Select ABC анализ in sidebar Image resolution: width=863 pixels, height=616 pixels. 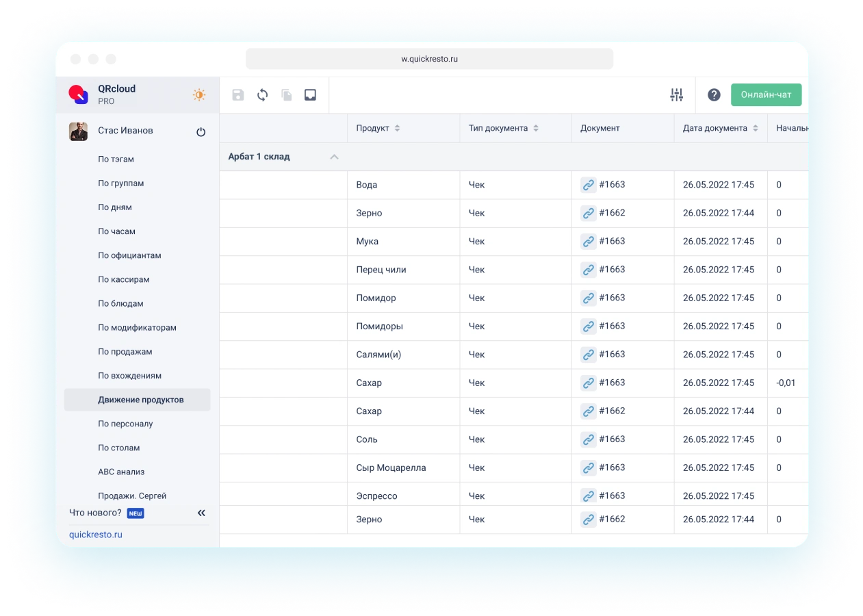(121, 472)
